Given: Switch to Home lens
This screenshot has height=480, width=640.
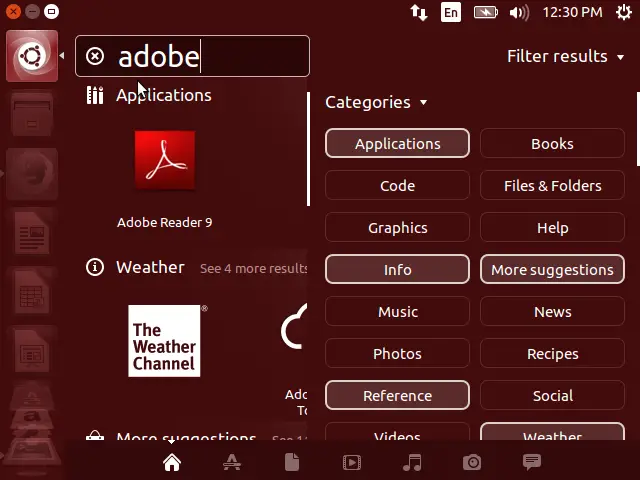Looking at the screenshot, I should pyautogui.click(x=172, y=463).
